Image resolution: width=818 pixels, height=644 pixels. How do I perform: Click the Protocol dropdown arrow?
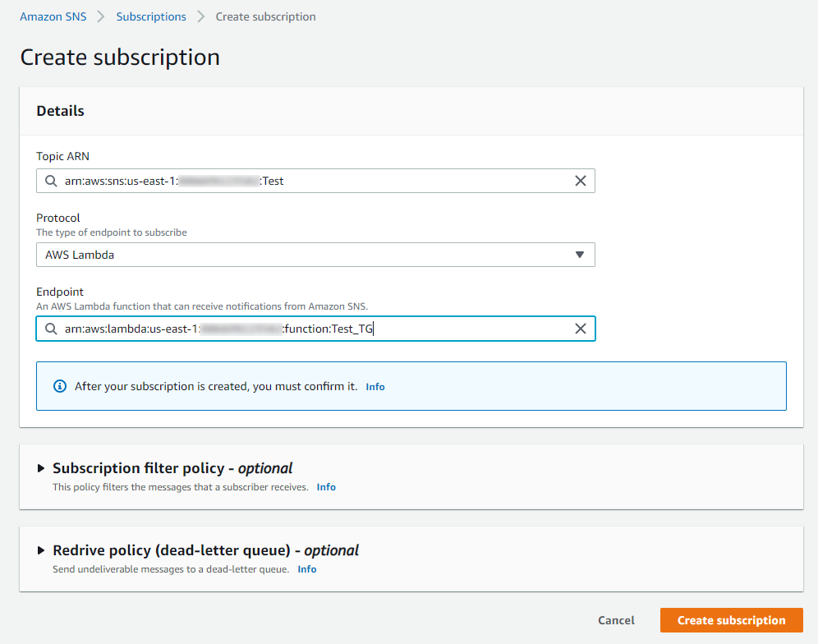[580, 255]
